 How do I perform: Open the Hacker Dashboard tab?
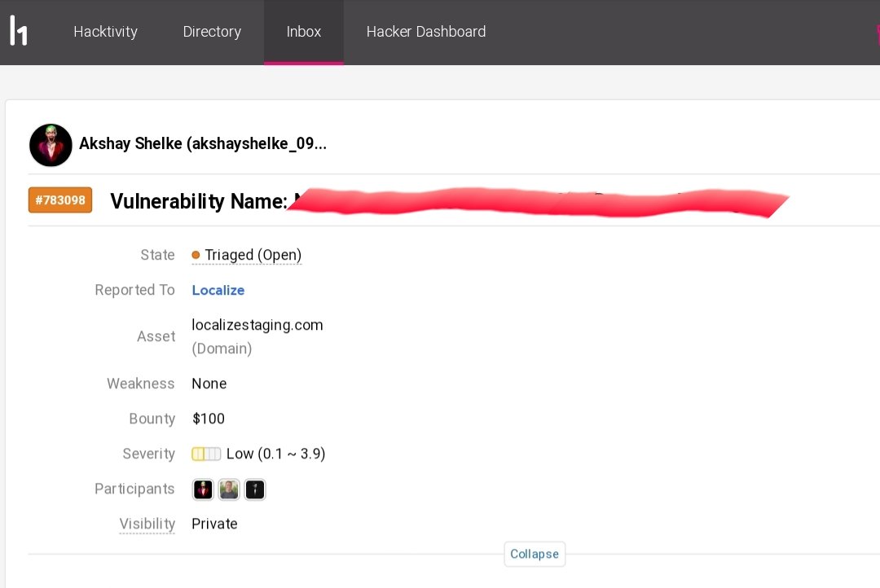426,32
